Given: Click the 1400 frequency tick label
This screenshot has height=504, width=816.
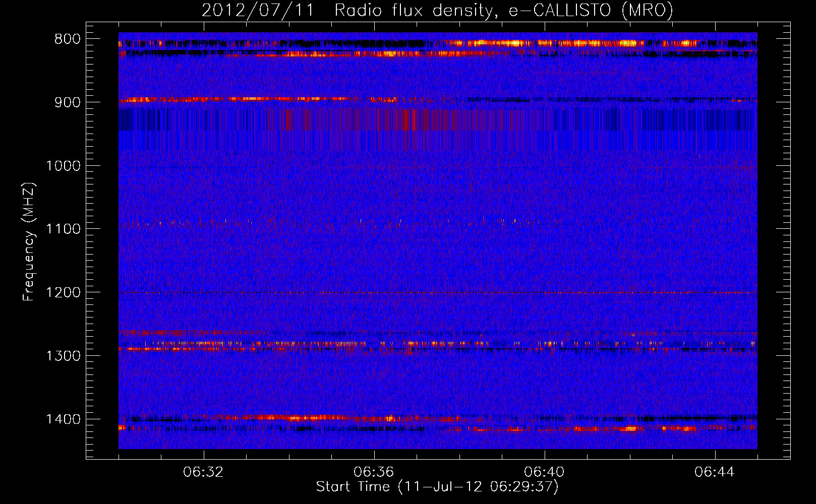Looking at the screenshot, I should coord(64,419).
